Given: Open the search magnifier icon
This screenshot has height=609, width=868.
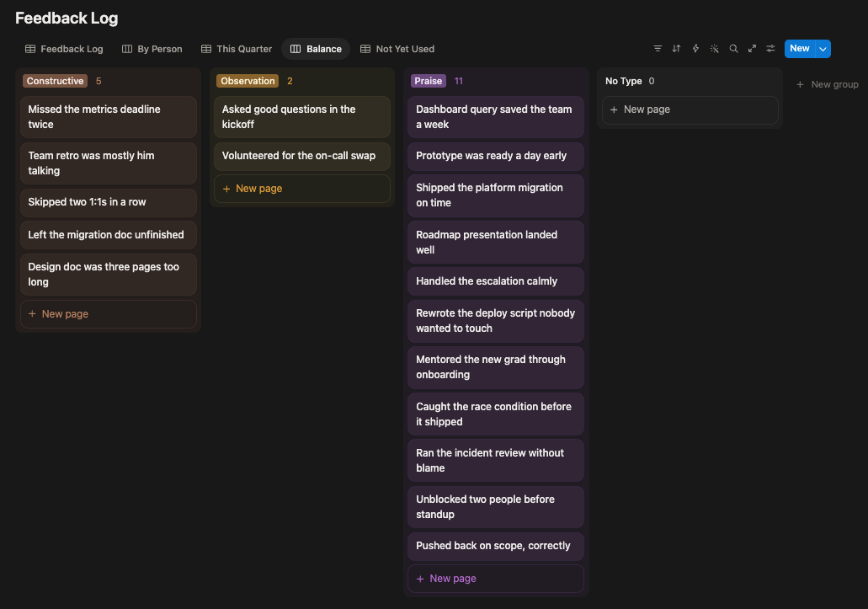Looking at the screenshot, I should pyautogui.click(x=733, y=49).
